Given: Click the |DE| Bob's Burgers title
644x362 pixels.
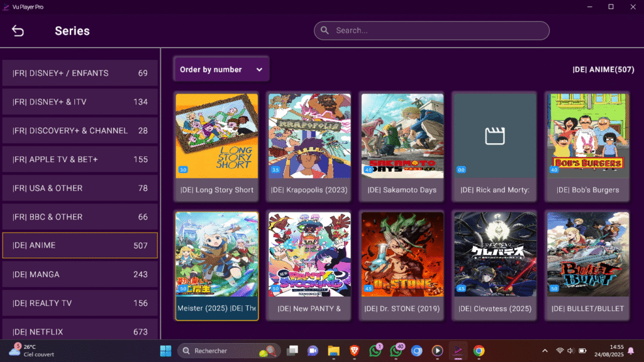Looking at the screenshot, I should tap(588, 190).
